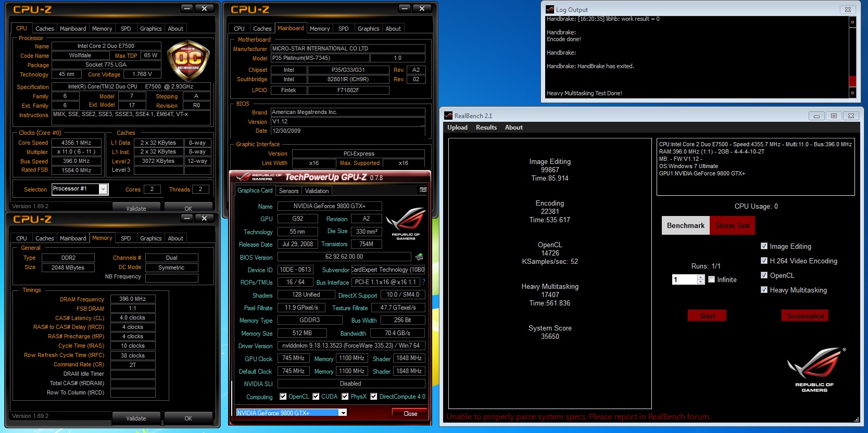Click the Close button in GPU-Z

coord(410,413)
